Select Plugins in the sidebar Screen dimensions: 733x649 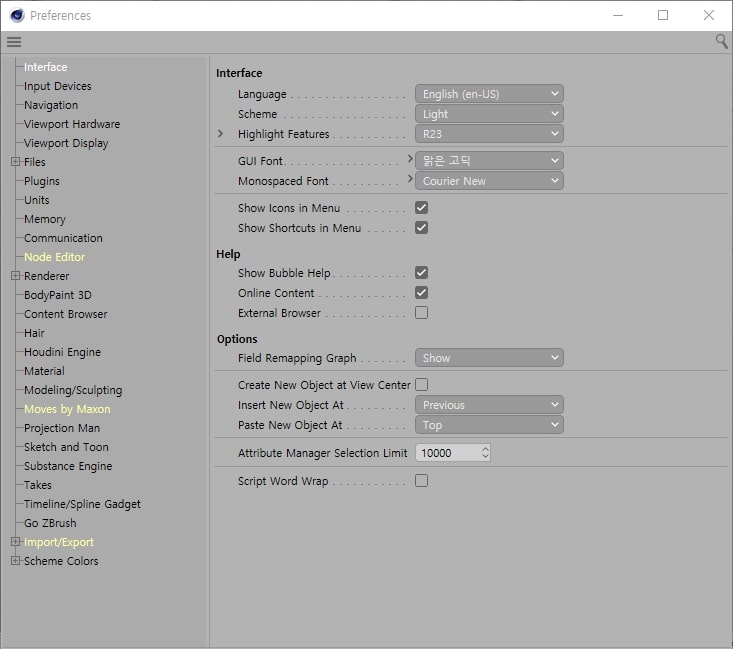[x=42, y=181]
